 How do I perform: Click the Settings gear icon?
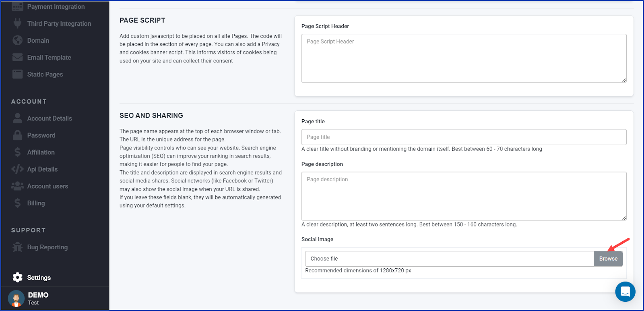[x=17, y=278]
